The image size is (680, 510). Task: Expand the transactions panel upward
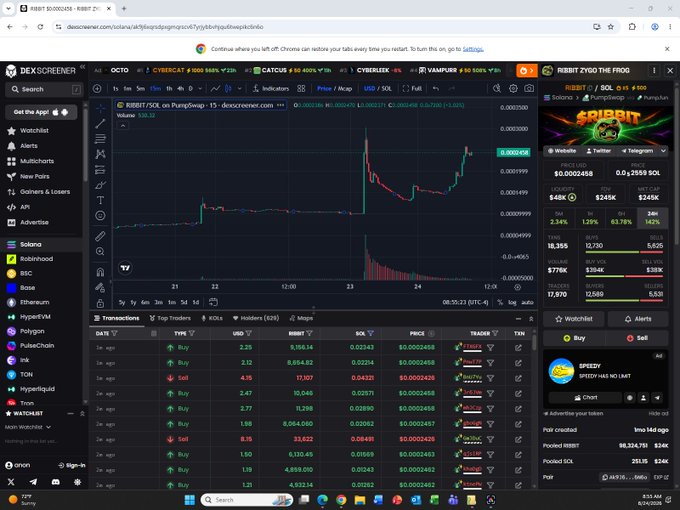tap(531, 319)
